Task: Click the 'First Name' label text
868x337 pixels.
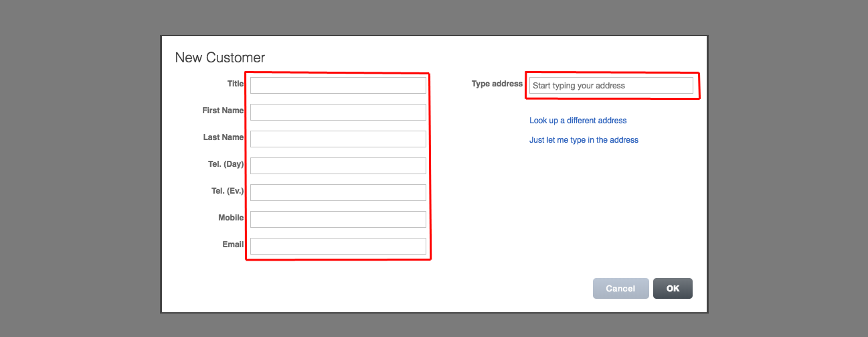Action: click(223, 111)
